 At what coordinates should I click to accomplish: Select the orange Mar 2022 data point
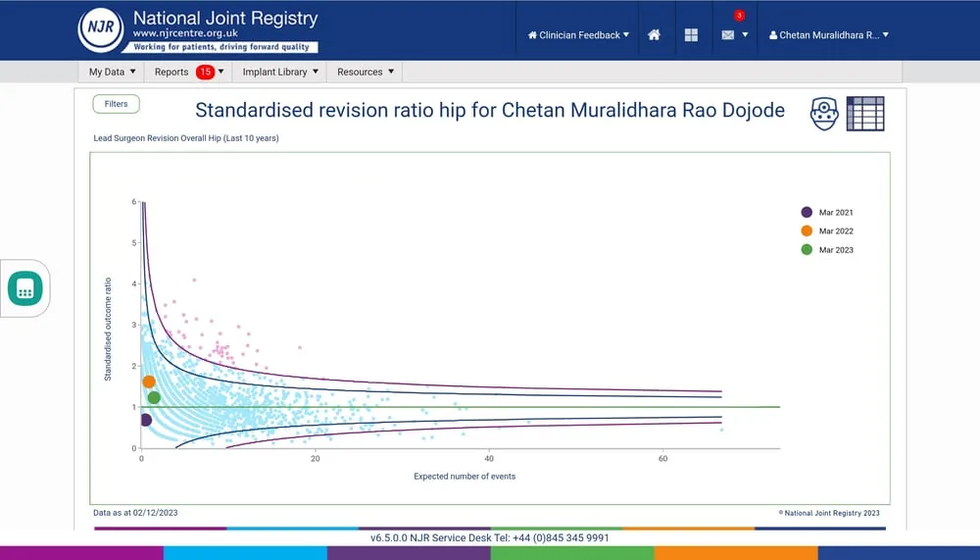149,382
